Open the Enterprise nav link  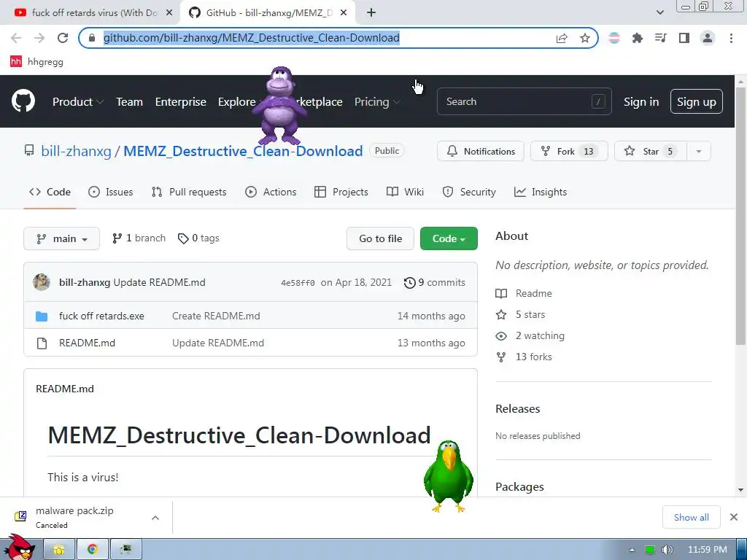click(181, 101)
